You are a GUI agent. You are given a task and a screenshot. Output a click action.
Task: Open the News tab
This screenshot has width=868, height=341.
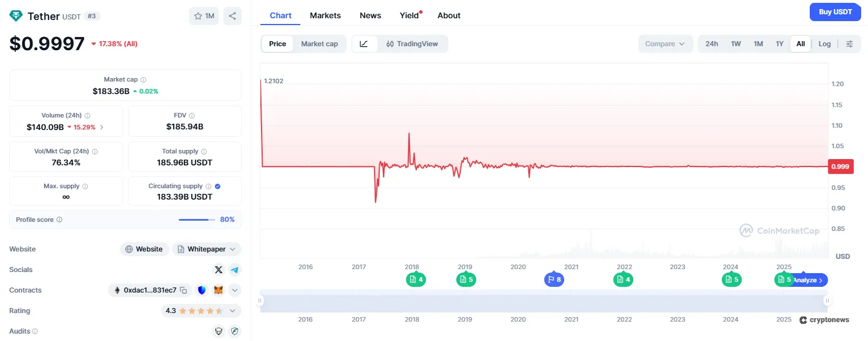click(370, 15)
